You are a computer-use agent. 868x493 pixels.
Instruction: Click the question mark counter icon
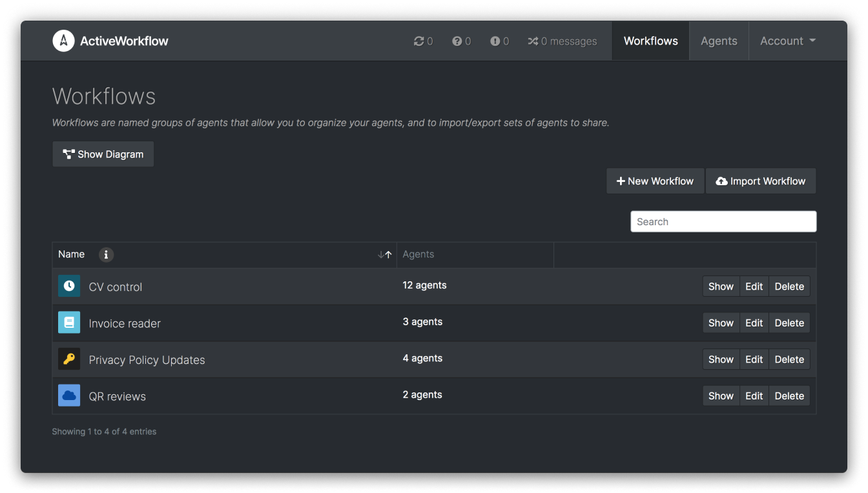(x=457, y=41)
